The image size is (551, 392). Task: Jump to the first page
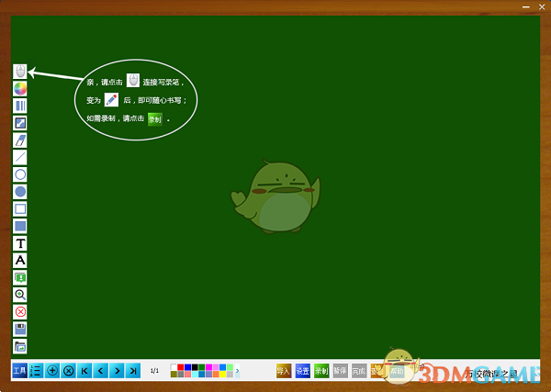click(84, 371)
